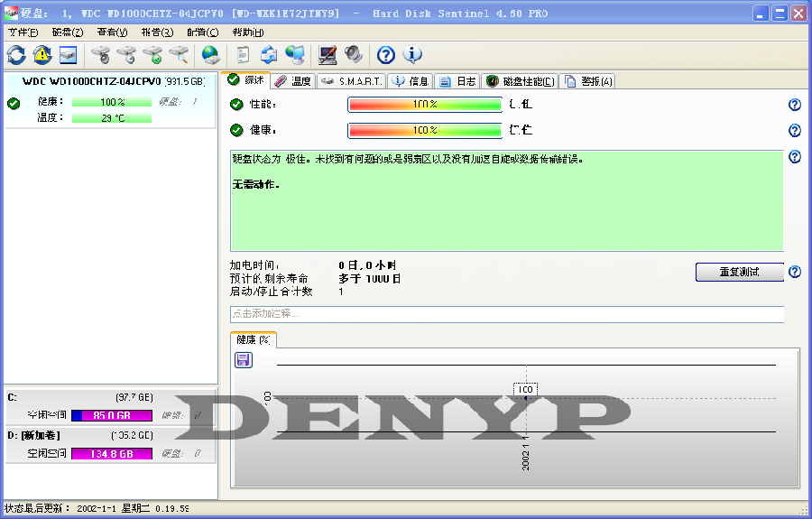Click the 重复测试 button
This screenshot has height=519, width=812.
[x=739, y=272]
